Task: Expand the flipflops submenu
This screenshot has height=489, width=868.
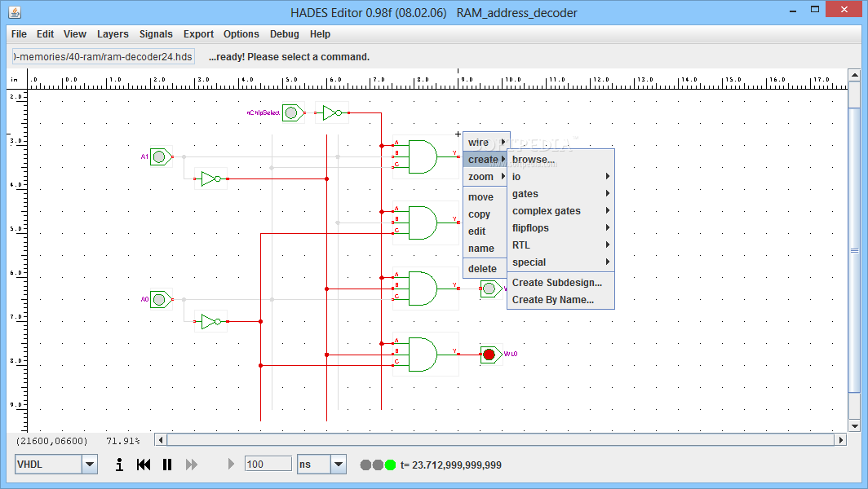Action: tap(560, 228)
